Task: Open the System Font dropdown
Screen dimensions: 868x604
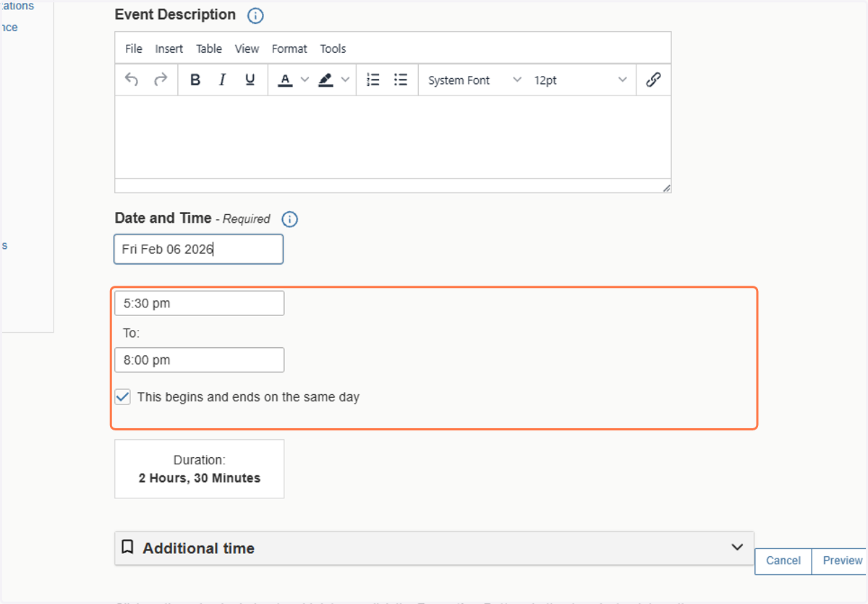Action: click(x=474, y=80)
